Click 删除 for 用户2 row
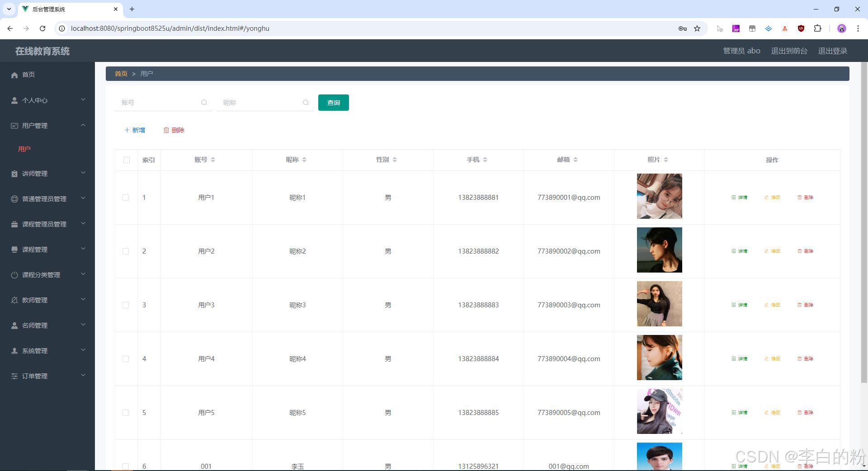This screenshot has height=471, width=868. tap(806, 251)
